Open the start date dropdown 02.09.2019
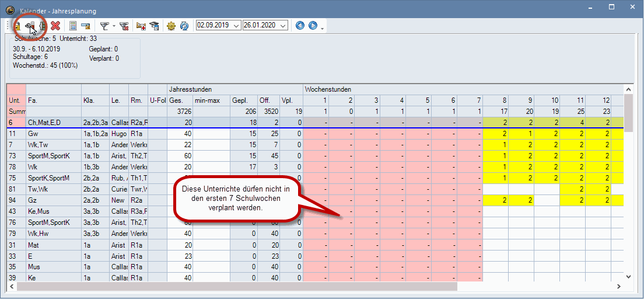Viewport: 644px width, 299px height. click(236, 26)
